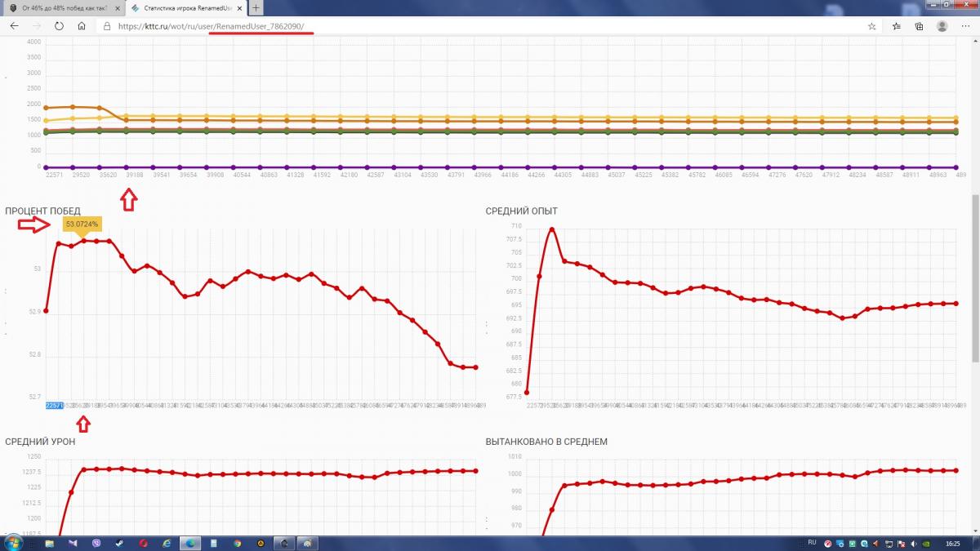
Task: Open the browser Settings and more menu
Action: point(966,26)
